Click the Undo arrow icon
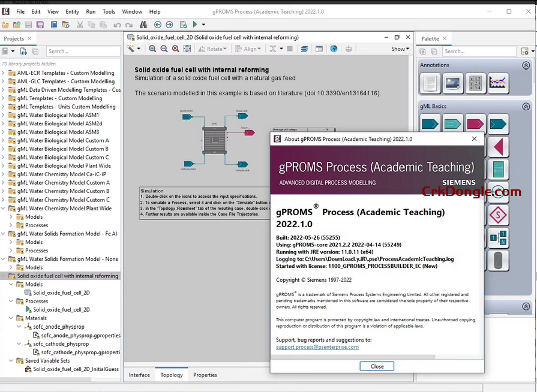 pos(117,25)
